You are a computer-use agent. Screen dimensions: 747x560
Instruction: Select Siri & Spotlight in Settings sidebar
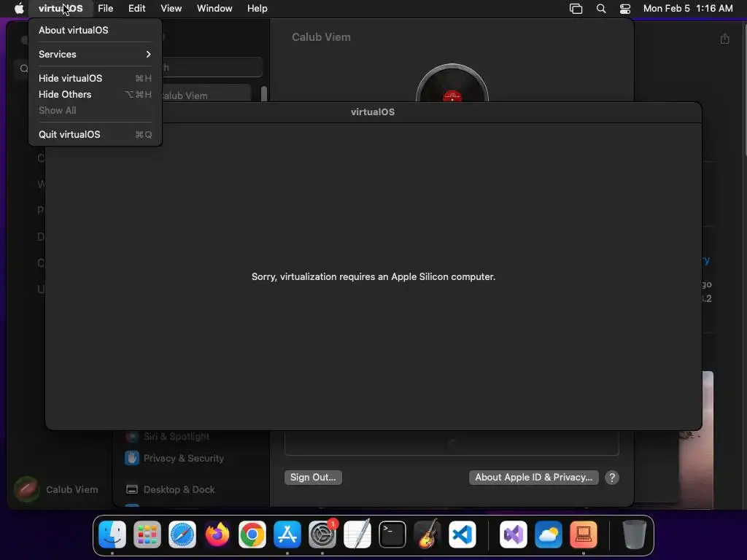[168, 436]
